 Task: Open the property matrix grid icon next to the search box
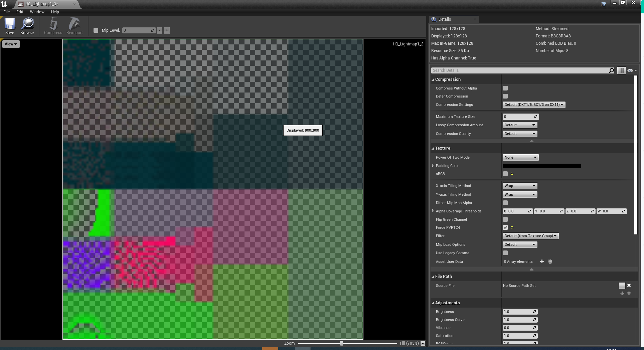click(621, 70)
